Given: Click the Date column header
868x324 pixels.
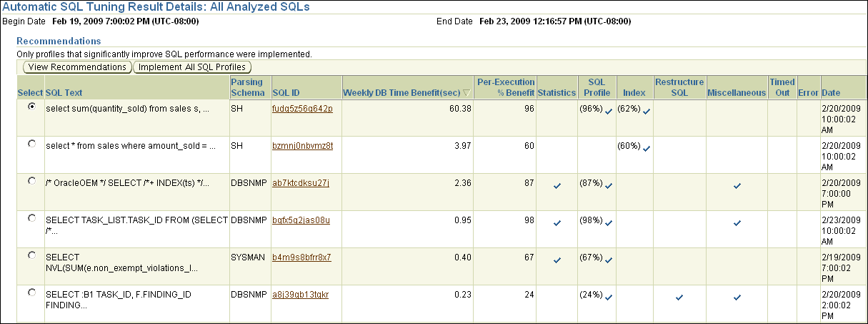Looking at the screenshot, I should coord(831,92).
